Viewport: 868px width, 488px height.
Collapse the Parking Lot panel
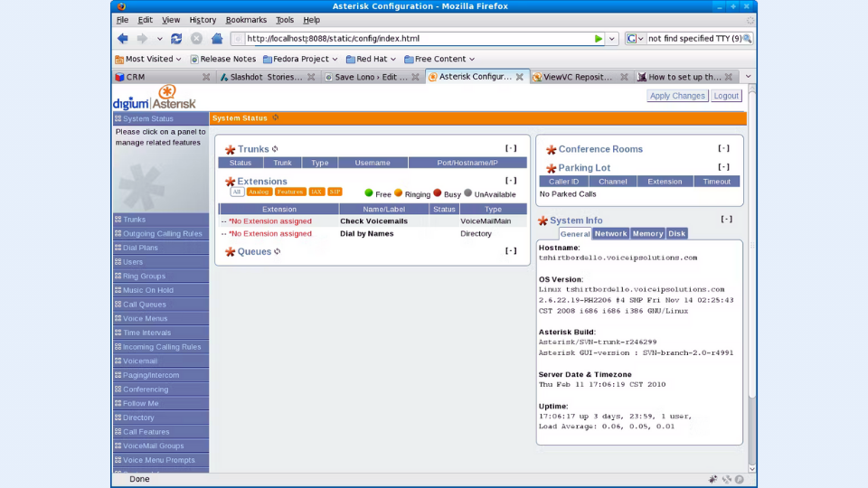(723, 166)
